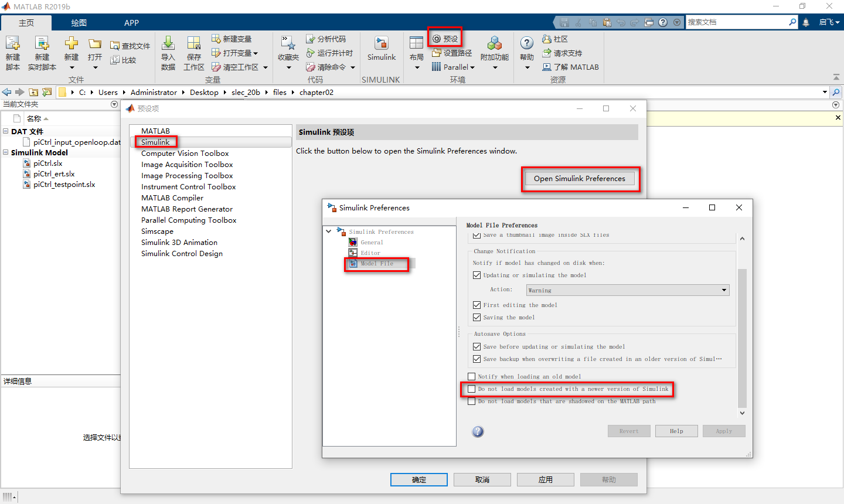Select piCtrl_ert.slx in file browser
The width and height of the screenshot is (844, 504).
pos(54,173)
